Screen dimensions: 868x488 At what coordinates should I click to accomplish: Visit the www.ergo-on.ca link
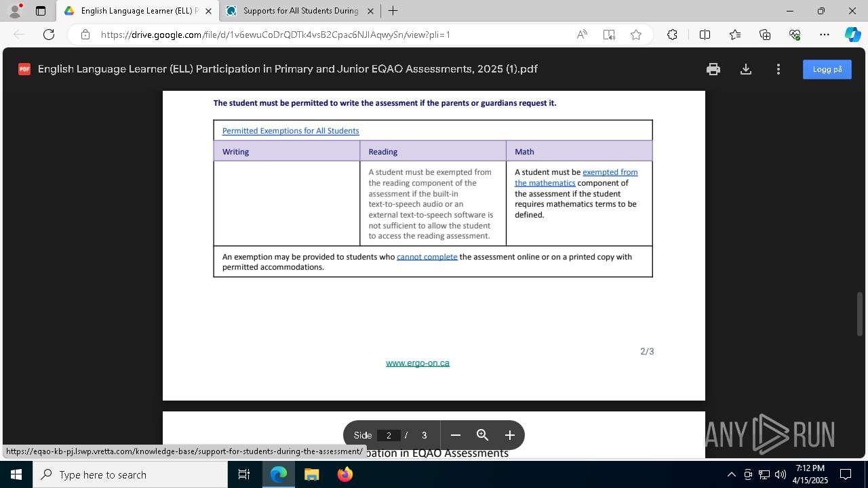pos(418,363)
